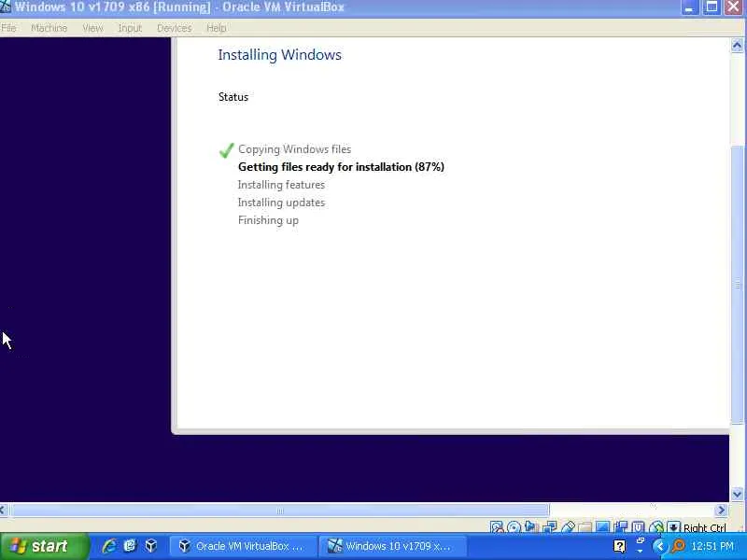The height and width of the screenshot is (560, 747).
Task: Click the optical disk status icon
Action: (514, 526)
